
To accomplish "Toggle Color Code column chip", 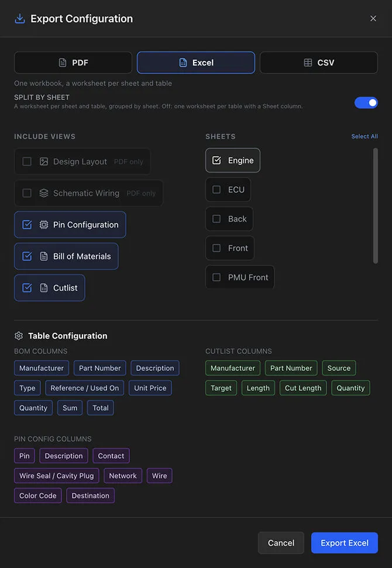I will point(38,495).
